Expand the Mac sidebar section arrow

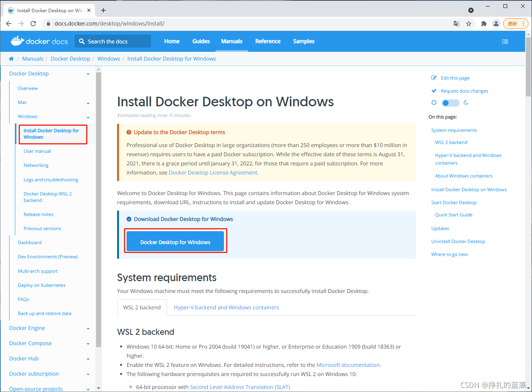[88, 103]
